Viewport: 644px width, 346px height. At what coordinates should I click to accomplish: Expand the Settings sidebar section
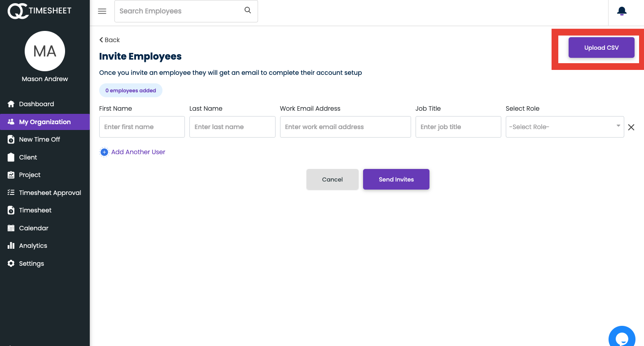[10, 263]
